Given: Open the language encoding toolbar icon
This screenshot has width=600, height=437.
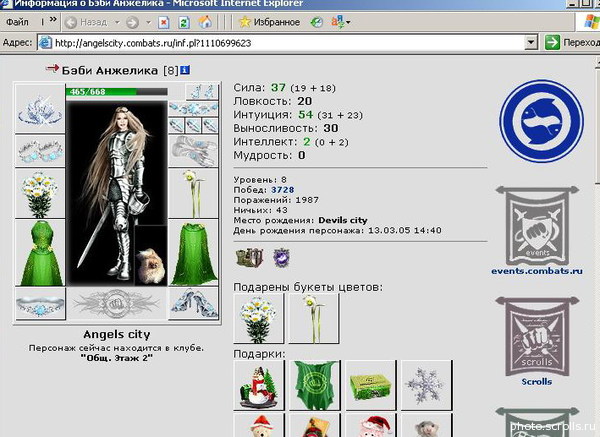Looking at the screenshot, I should point(337,21).
